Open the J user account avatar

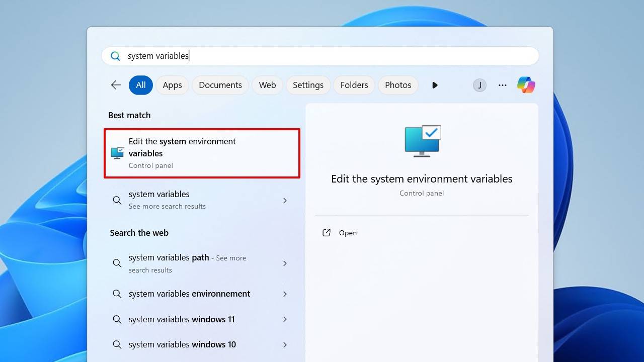point(479,85)
